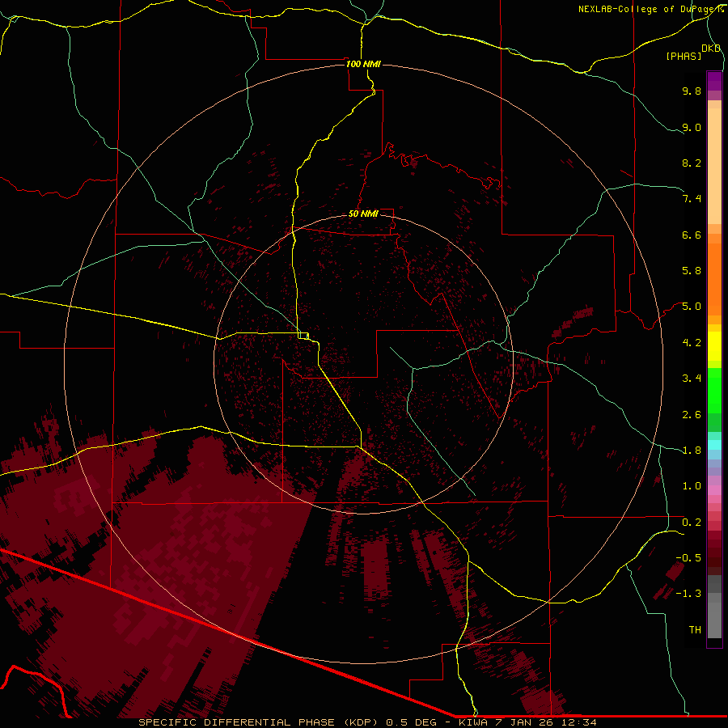728x728 pixels.
Task: Click the 0.2 scale value
Action: click(692, 523)
